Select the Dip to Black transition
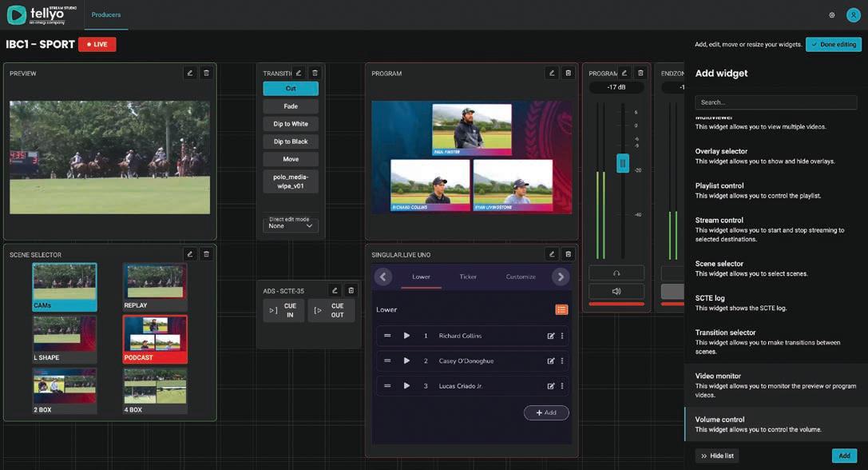 291,141
